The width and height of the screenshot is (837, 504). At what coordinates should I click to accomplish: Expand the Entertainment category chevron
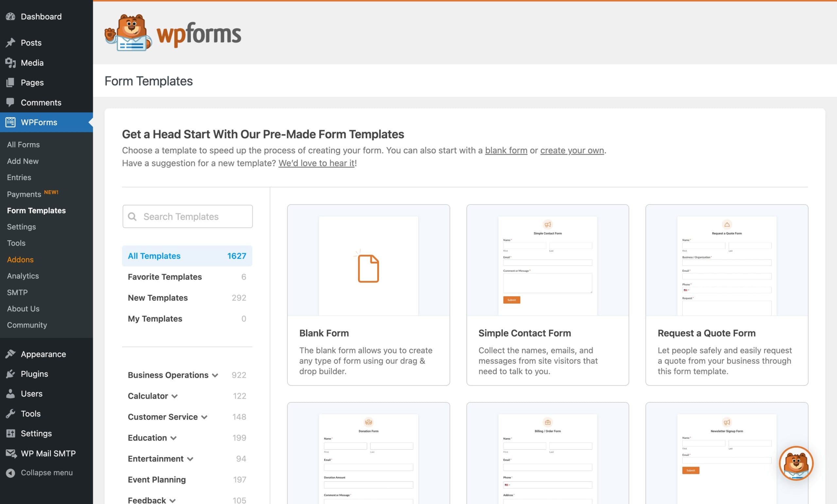click(x=190, y=459)
